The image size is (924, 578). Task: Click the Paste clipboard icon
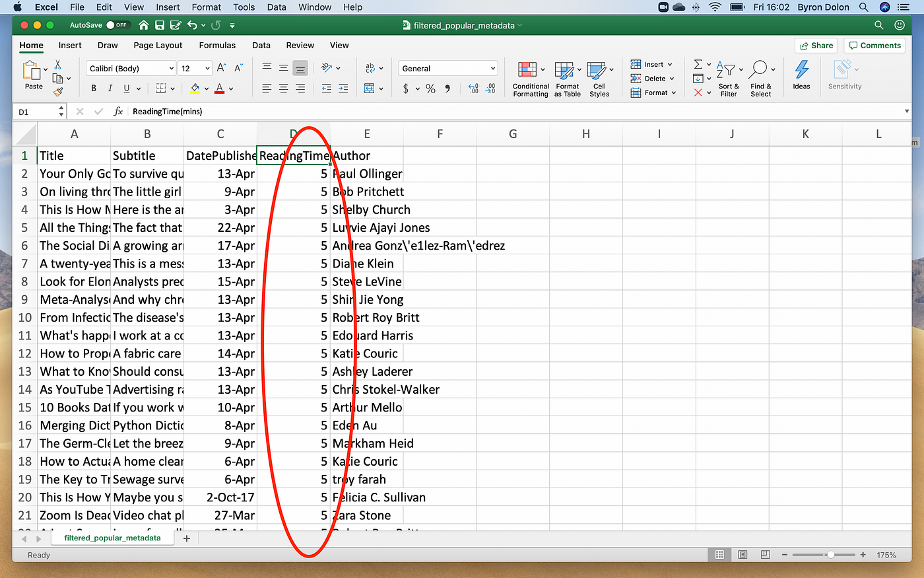(x=32, y=71)
